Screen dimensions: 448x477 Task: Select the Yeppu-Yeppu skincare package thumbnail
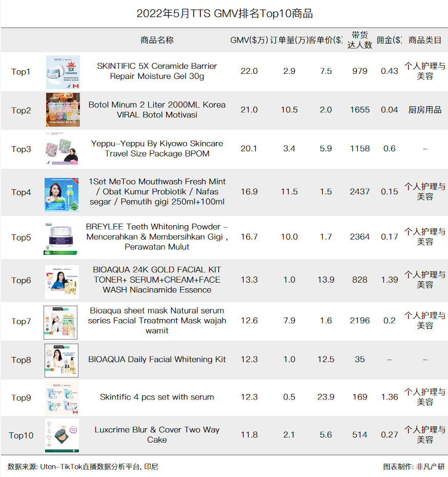[62, 148]
